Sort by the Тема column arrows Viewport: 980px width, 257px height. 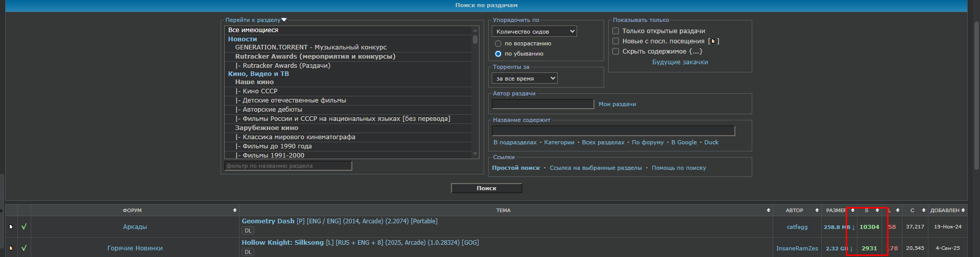[768, 210]
